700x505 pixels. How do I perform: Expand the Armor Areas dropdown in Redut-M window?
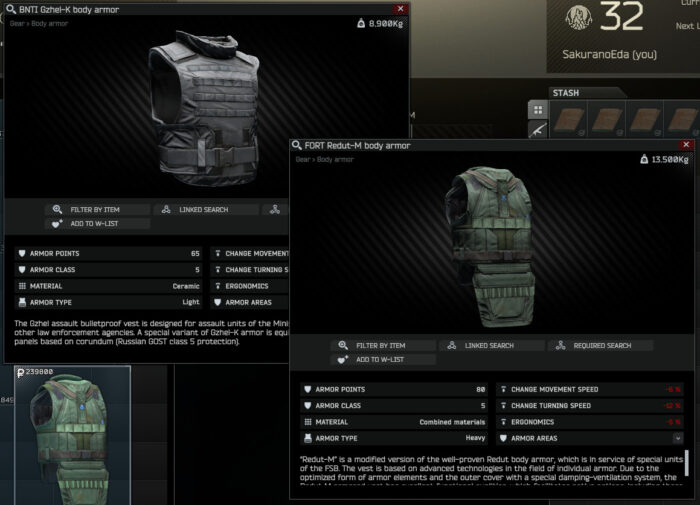(x=678, y=438)
